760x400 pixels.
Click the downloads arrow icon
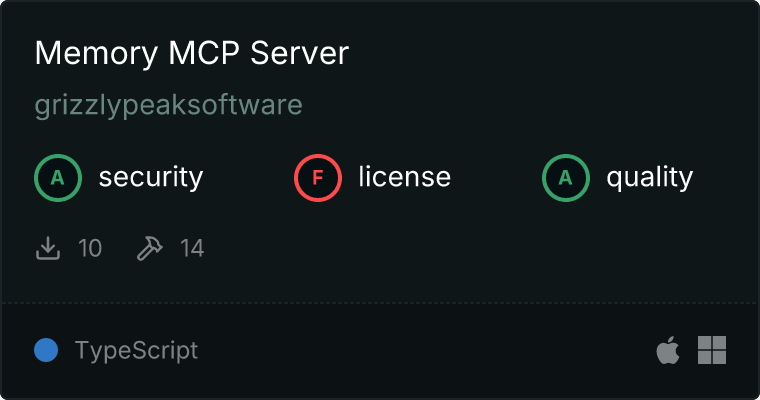48,248
